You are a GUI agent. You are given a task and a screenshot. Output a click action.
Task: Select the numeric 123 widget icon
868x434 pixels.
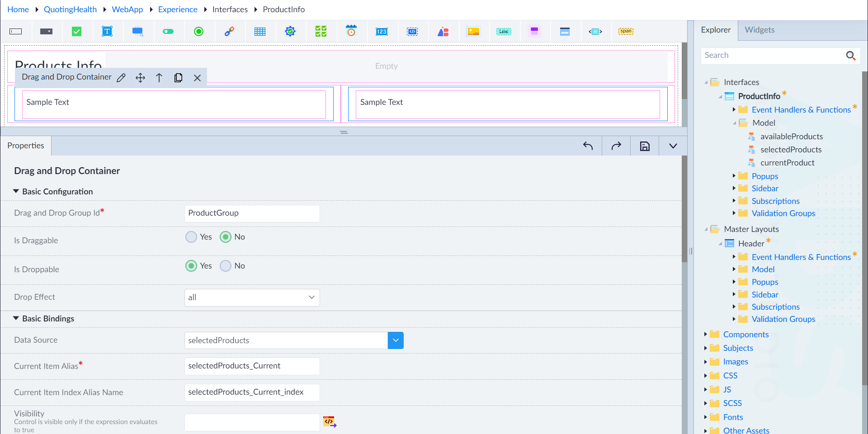click(x=382, y=31)
